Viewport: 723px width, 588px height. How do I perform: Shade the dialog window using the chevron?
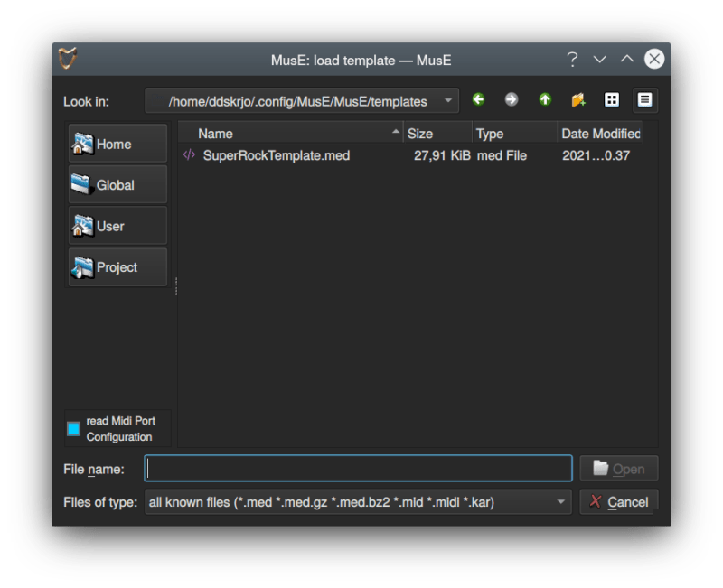pyautogui.click(x=599, y=59)
